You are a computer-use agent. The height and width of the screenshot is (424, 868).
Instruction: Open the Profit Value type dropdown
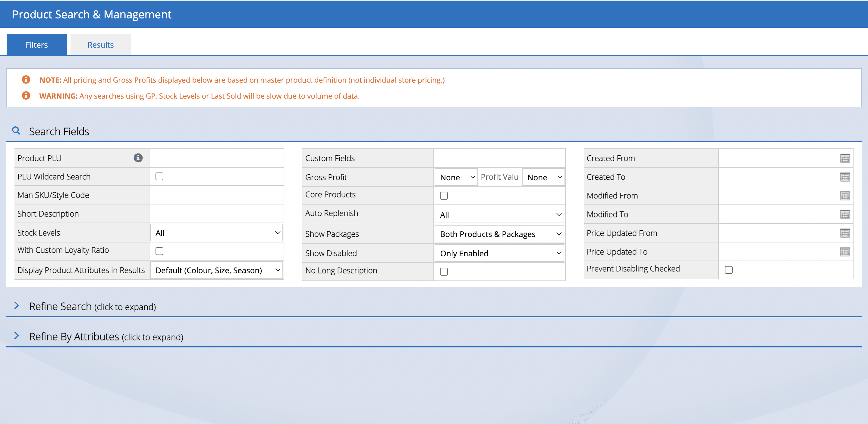tap(543, 177)
